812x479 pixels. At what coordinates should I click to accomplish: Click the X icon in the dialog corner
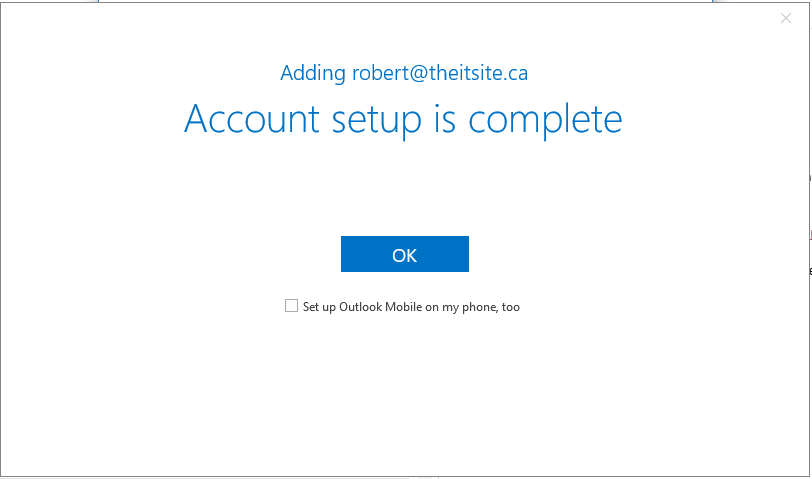click(786, 18)
